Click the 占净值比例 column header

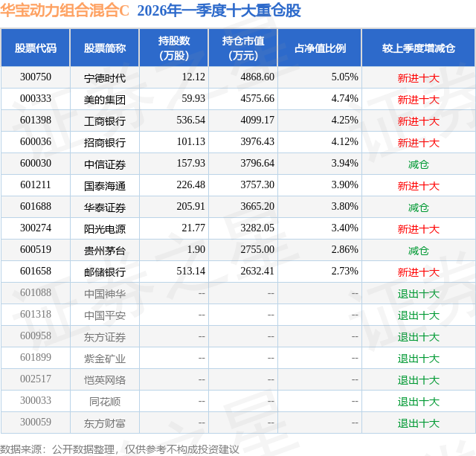pos(320,48)
